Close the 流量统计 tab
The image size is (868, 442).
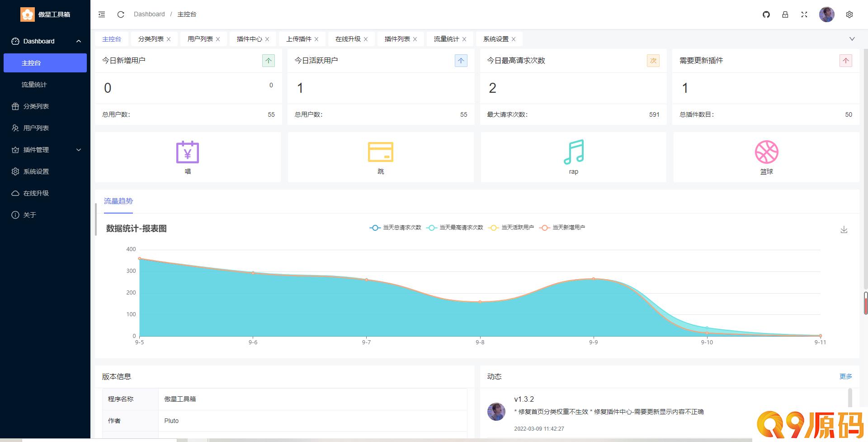pos(464,39)
